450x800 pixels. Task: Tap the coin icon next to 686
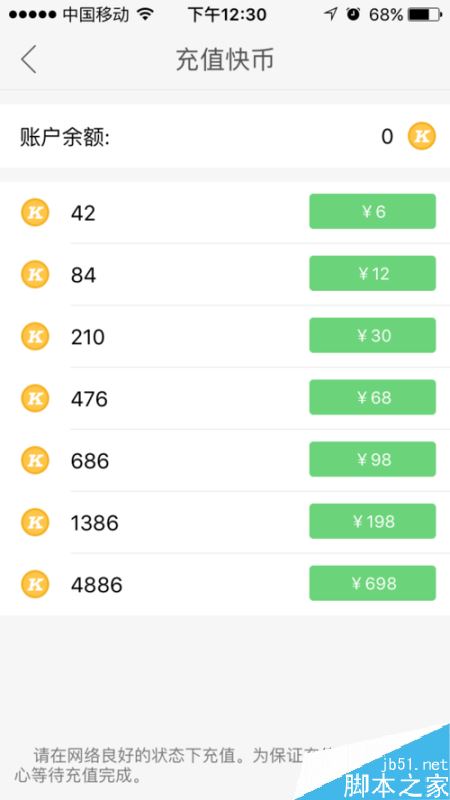click(x=35, y=460)
